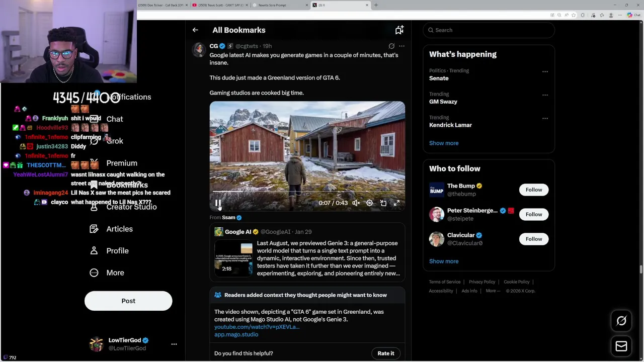Follow Clavicular

534,239
